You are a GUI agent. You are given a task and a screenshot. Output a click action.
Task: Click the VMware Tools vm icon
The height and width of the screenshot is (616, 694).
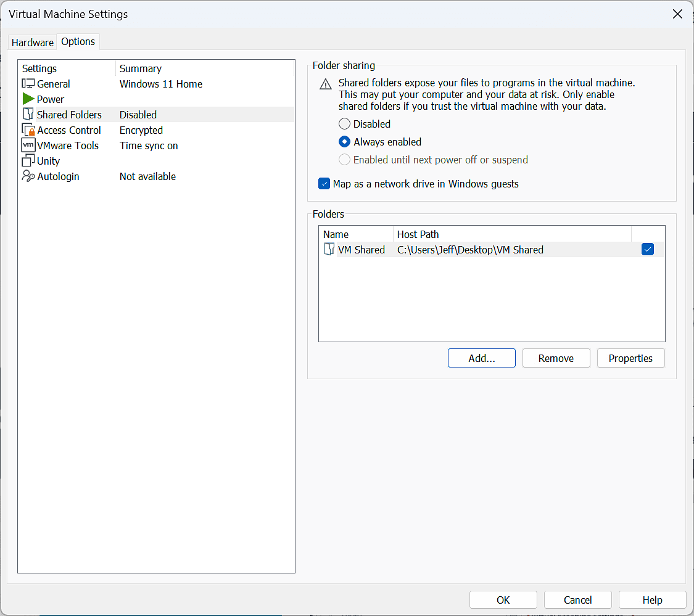(28, 146)
